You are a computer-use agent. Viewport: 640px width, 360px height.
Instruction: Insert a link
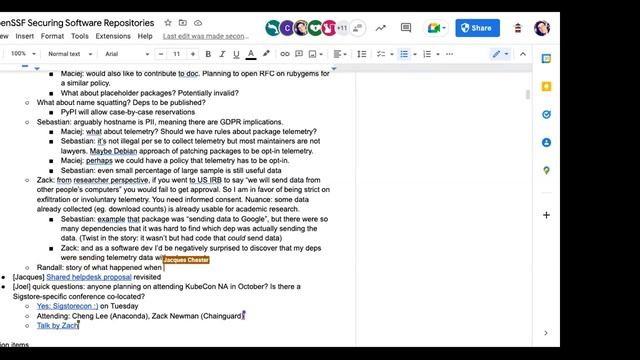pyautogui.click(x=284, y=54)
